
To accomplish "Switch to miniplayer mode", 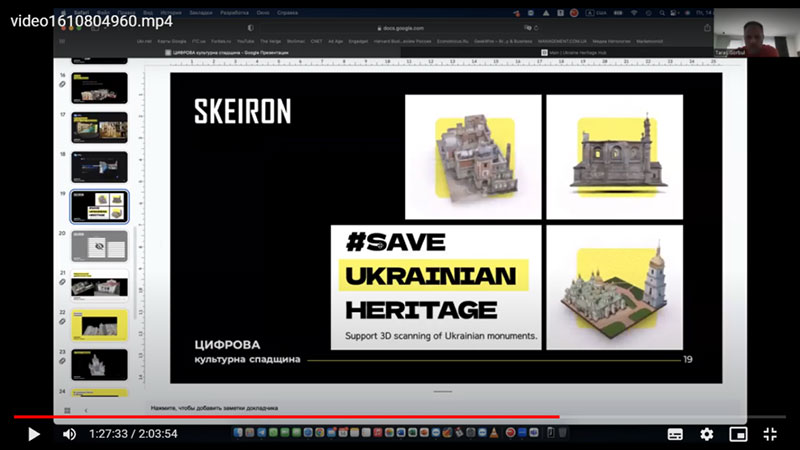I will (x=738, y=434).
